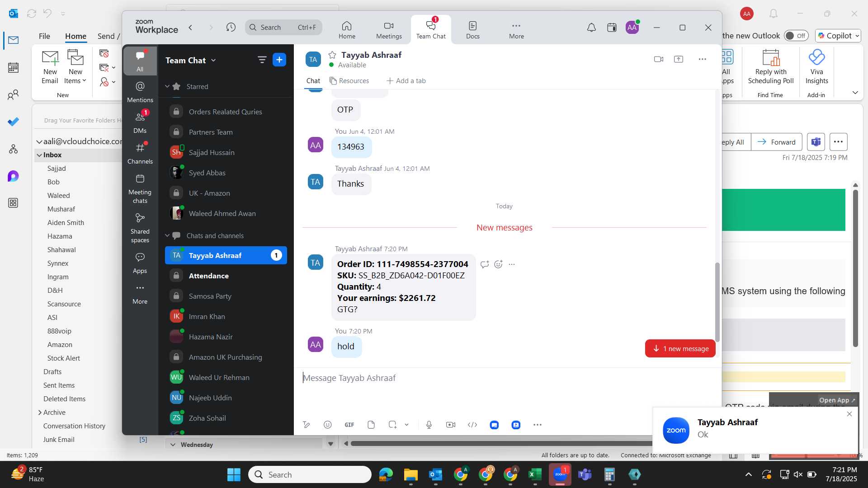The width and height of the screenshot is (868, 488).
Task: Open Excel from the Windows taskbar
Action: pos(535,474)
